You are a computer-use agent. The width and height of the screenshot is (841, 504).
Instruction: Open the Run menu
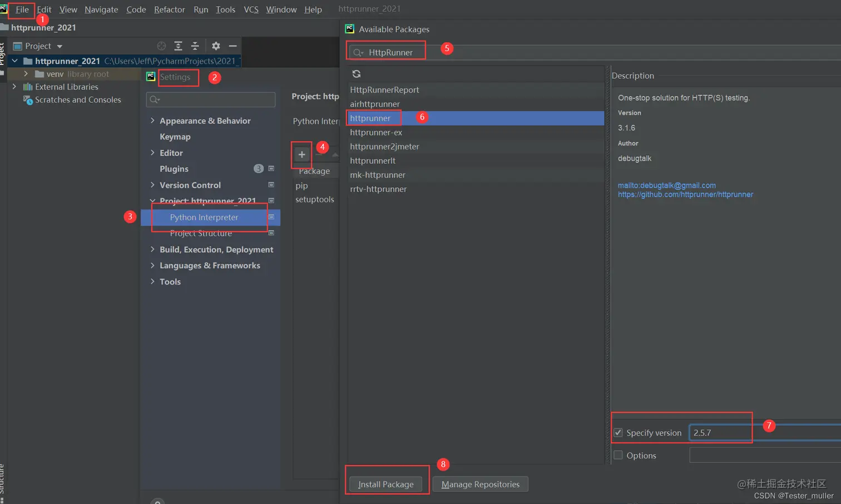tap(201, 9)
